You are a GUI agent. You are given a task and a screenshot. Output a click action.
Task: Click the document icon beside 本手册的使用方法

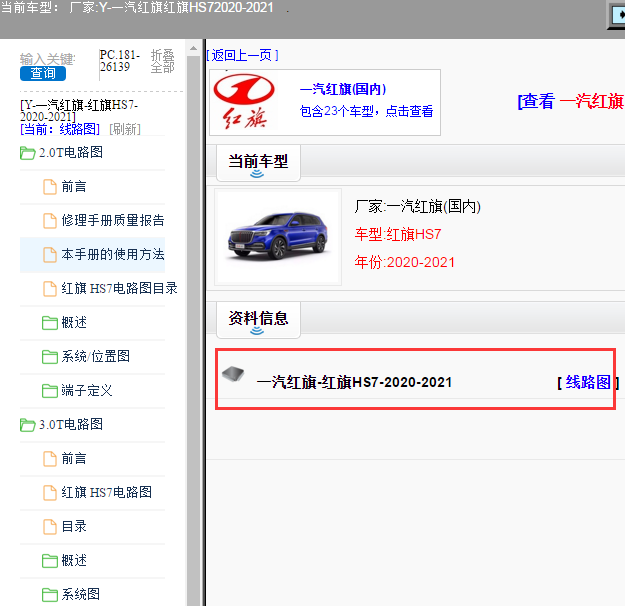[50, 254]
